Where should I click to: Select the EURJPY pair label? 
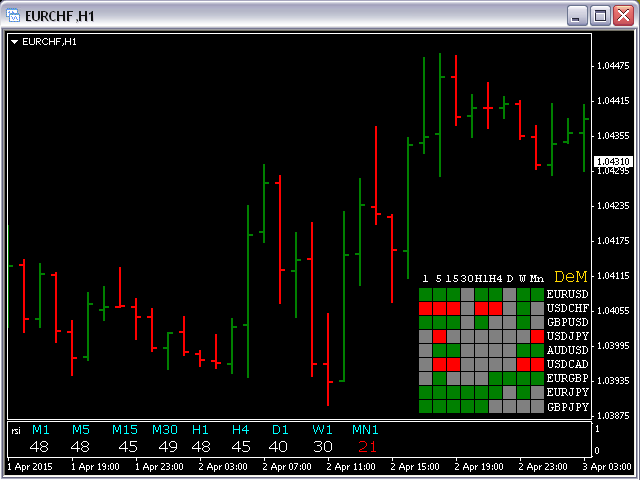(x=568, y=392)
